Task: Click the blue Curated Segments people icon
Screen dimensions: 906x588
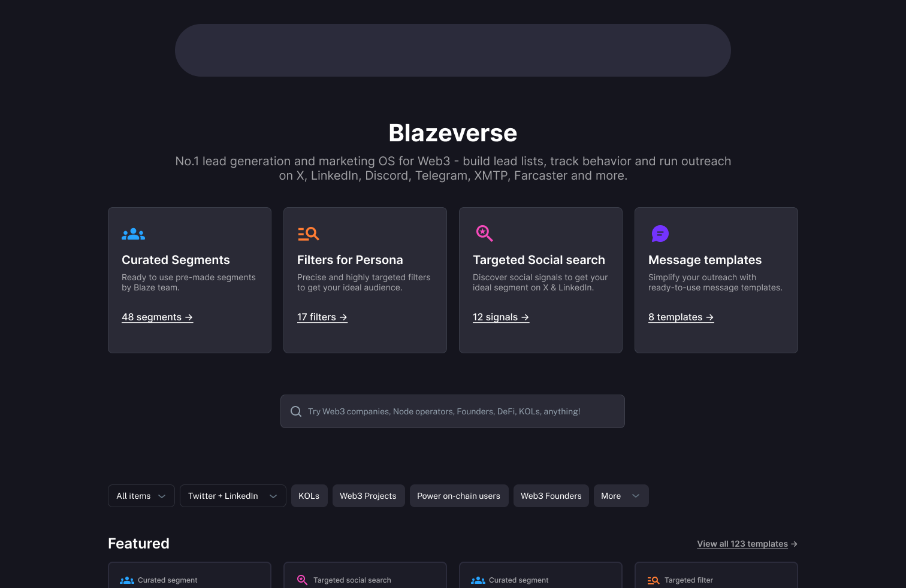Action: point(132,234)
